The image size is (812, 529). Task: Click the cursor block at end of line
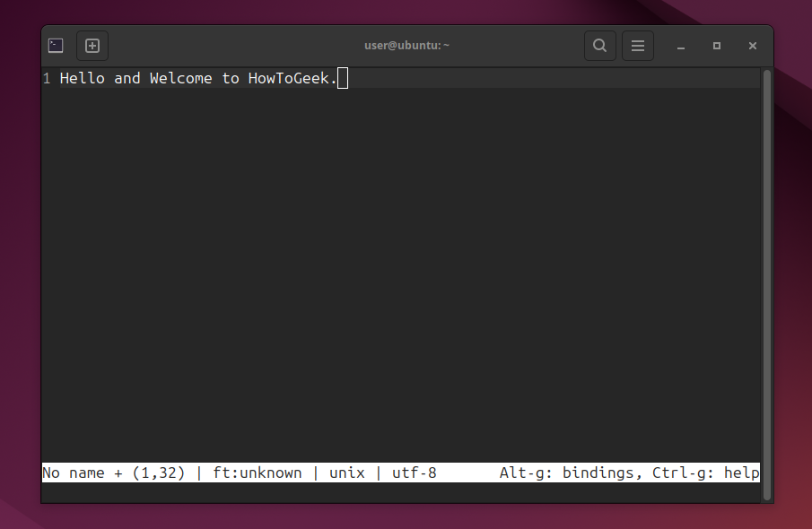(x=343, y=78)
